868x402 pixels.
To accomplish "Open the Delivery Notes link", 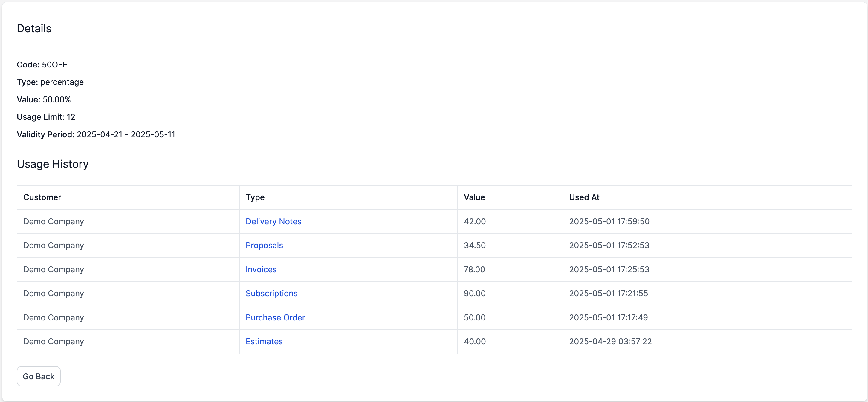I will coord(273,221).
